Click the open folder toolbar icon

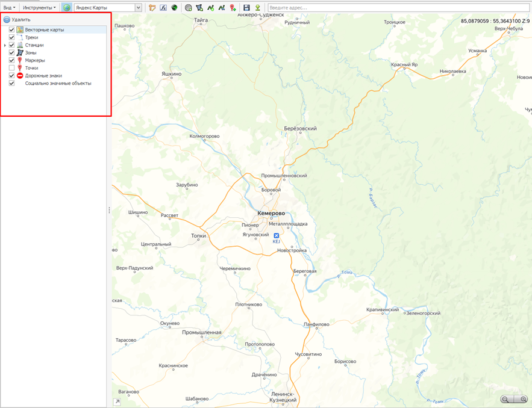(x=152, y=8)
